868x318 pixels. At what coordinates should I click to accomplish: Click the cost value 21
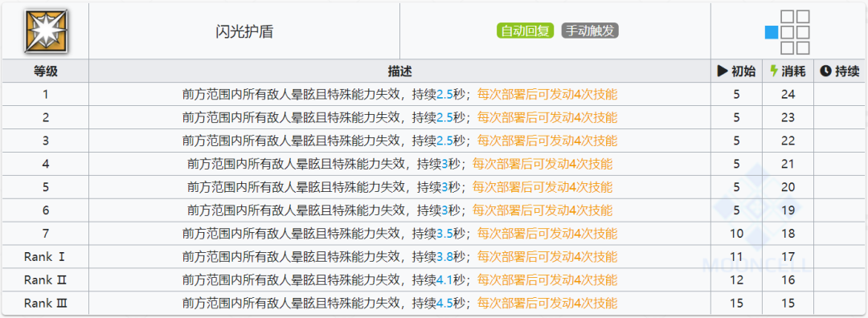tap(788, 165)
